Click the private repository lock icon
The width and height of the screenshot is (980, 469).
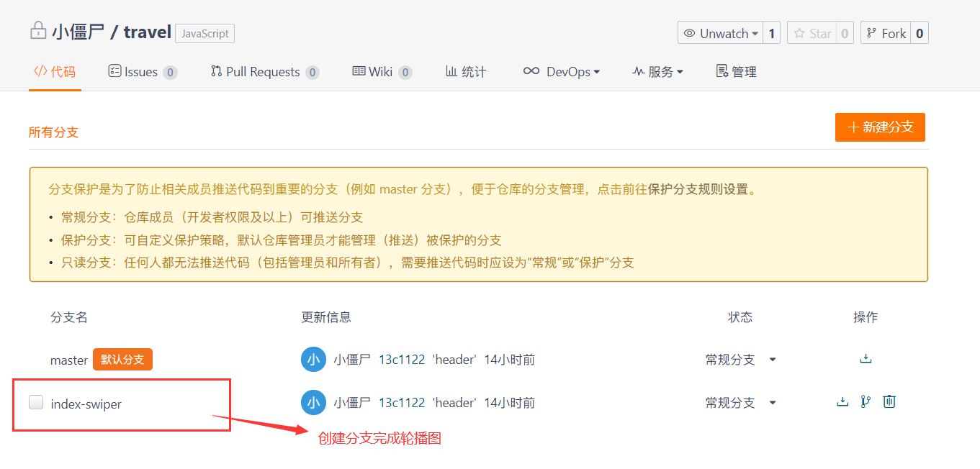pyautogui.click(x=37, y=31)
